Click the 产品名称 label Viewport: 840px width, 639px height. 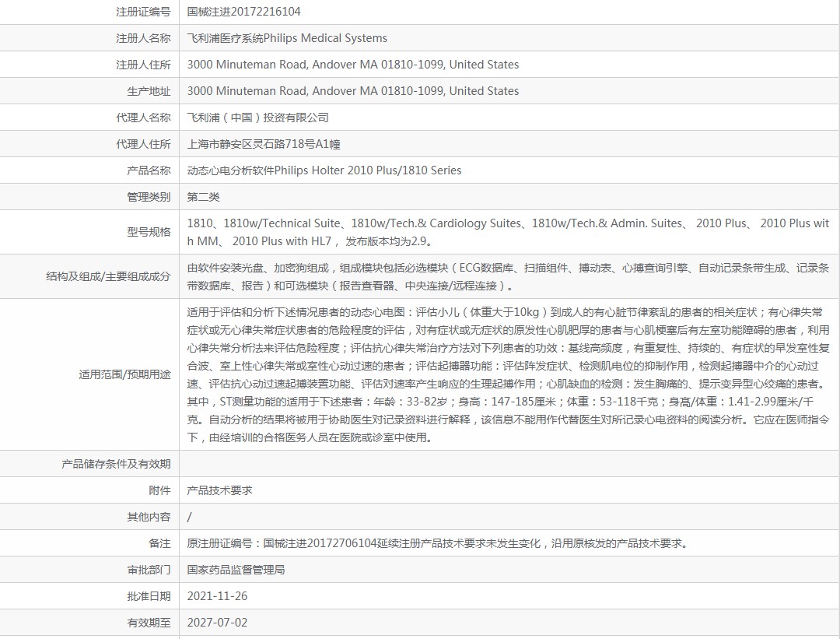[149, 170]
